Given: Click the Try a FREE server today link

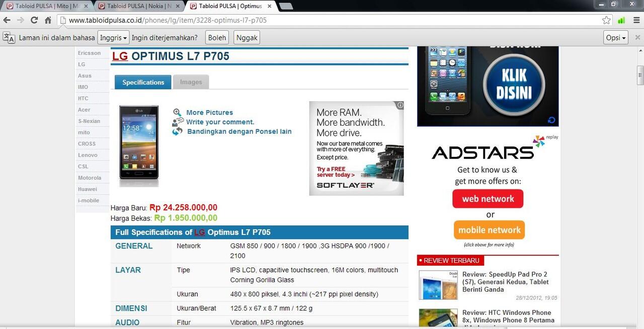Looking at the screenshot, I should tap(336, 172).
